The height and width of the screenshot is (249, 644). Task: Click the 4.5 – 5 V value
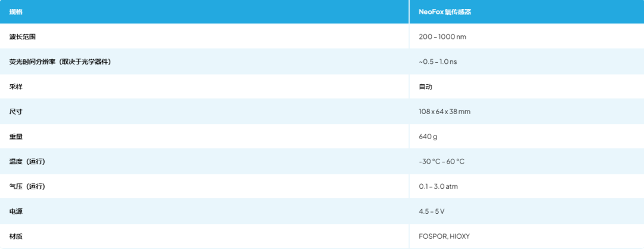tap(432, 211)
